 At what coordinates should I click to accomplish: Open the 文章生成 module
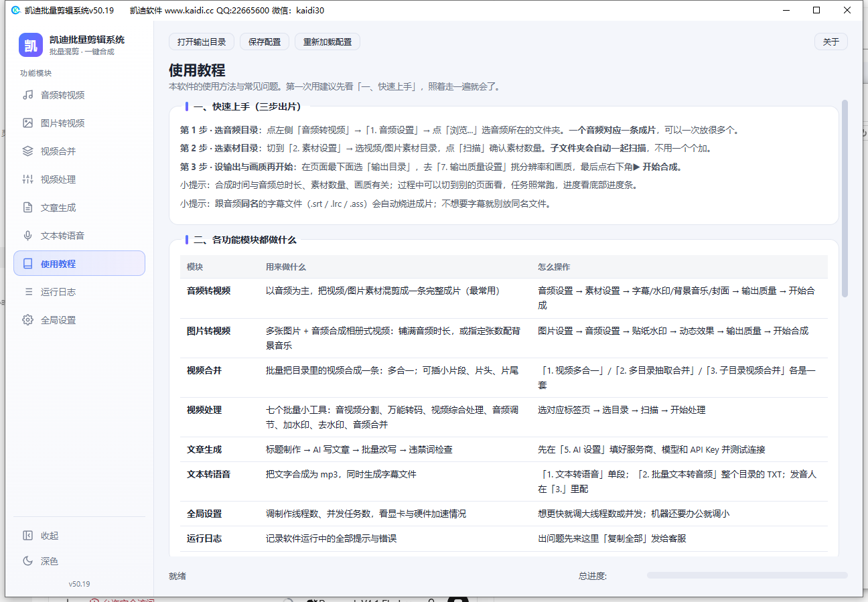79,208
